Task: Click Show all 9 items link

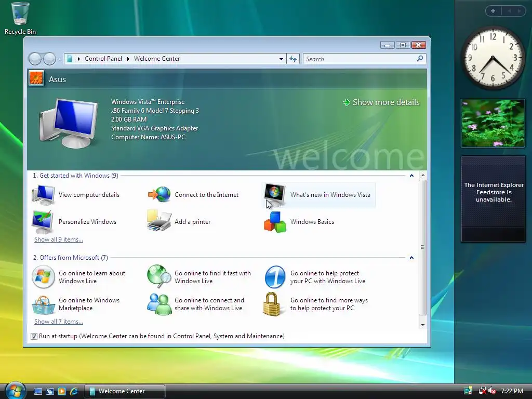Action: [x=59, y=240]
